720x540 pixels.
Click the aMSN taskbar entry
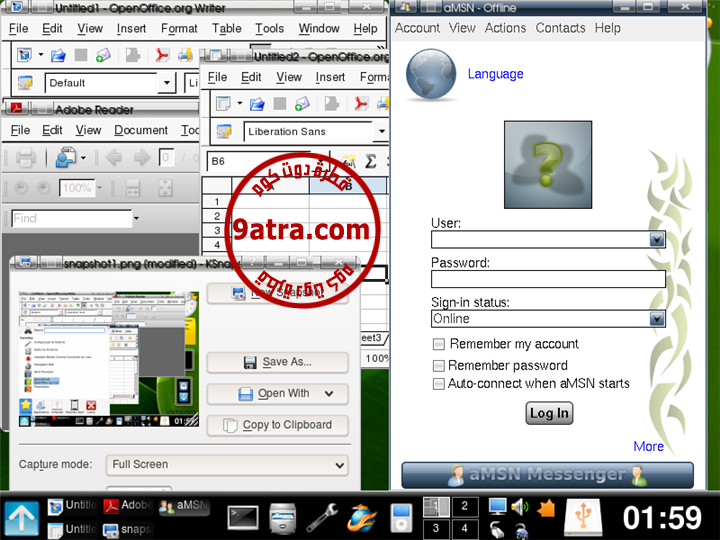click(x=184, y=506)
